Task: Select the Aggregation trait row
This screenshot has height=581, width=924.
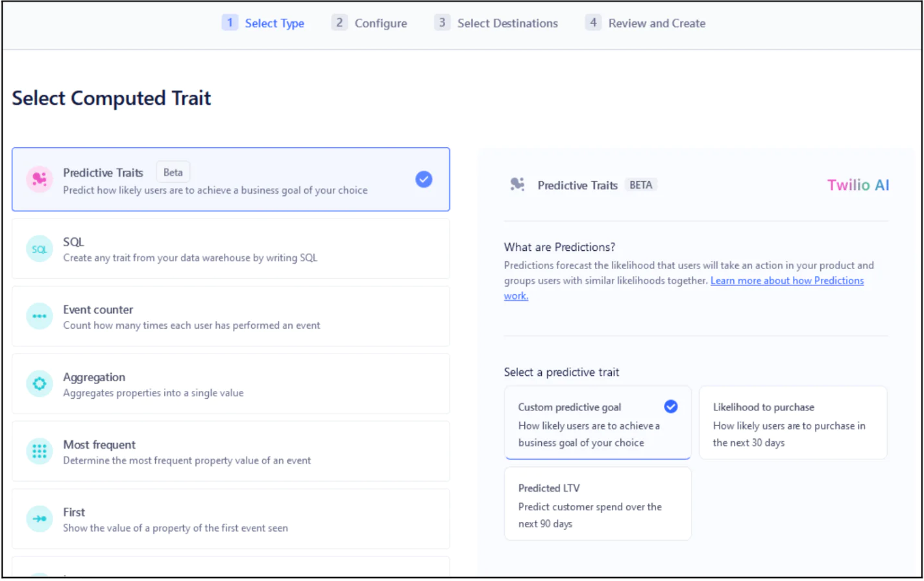Action: tap(230, 384)
